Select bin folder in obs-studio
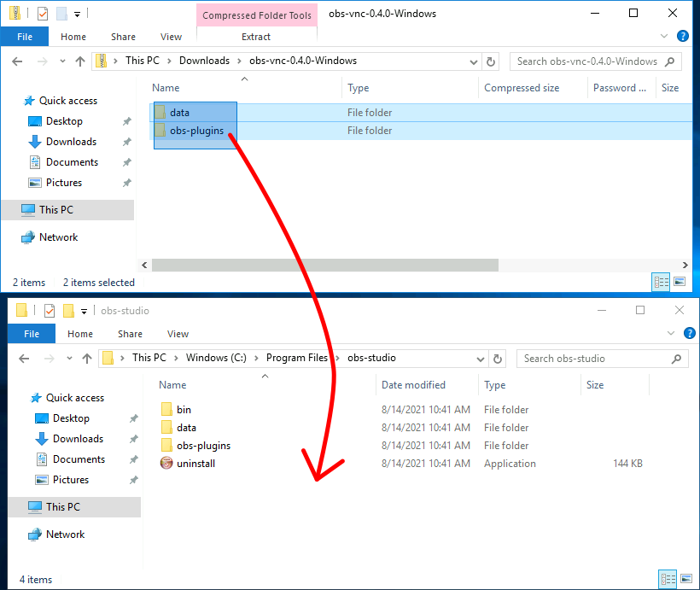 [x=184, y=410]
